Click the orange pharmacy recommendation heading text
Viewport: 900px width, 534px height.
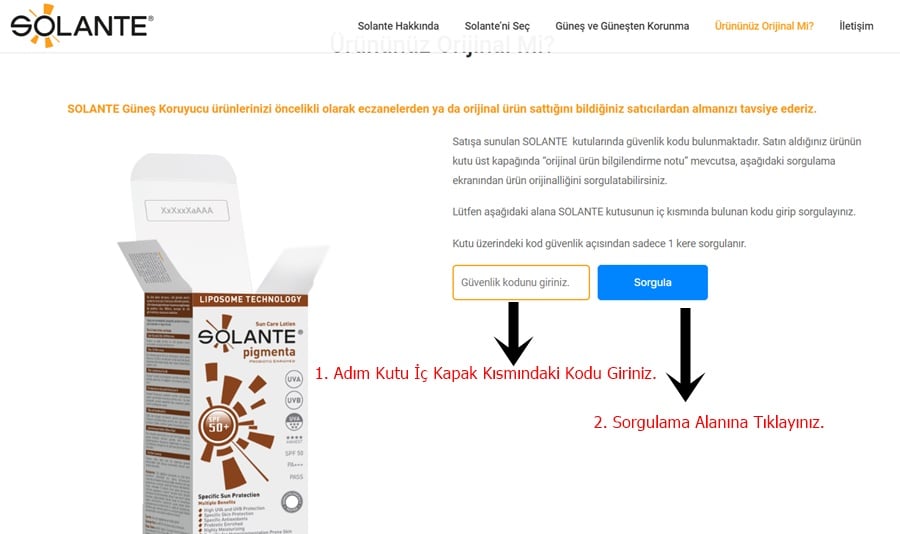(x=441, y=109)
